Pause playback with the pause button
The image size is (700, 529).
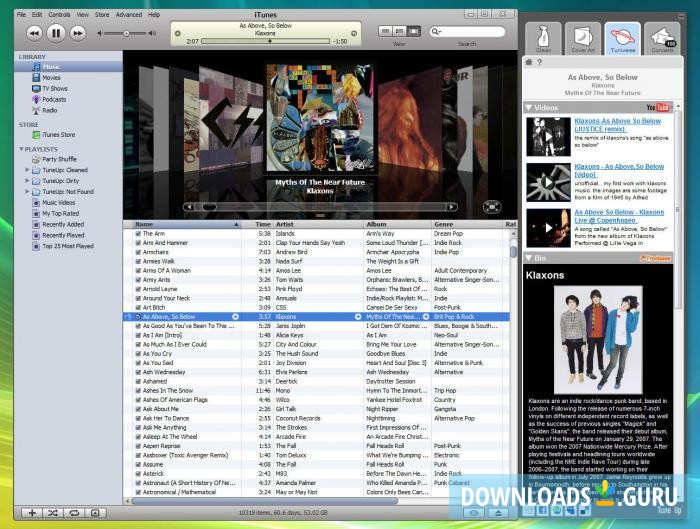56,33
